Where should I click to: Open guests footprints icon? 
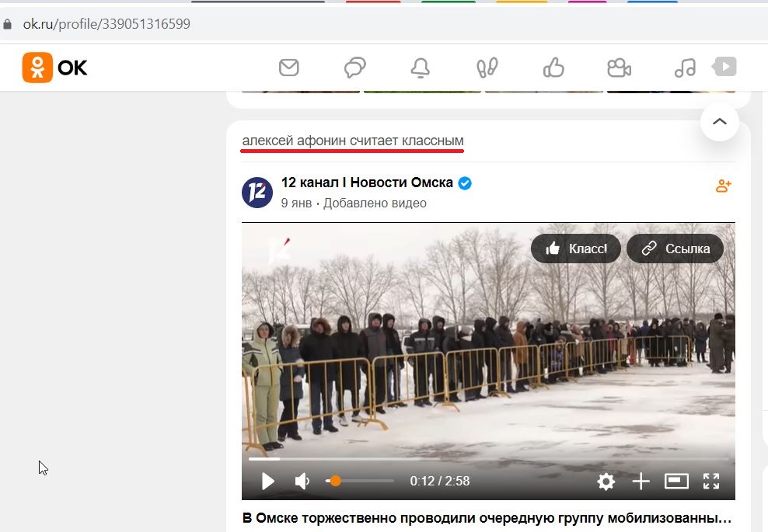(x=487, y=68)
